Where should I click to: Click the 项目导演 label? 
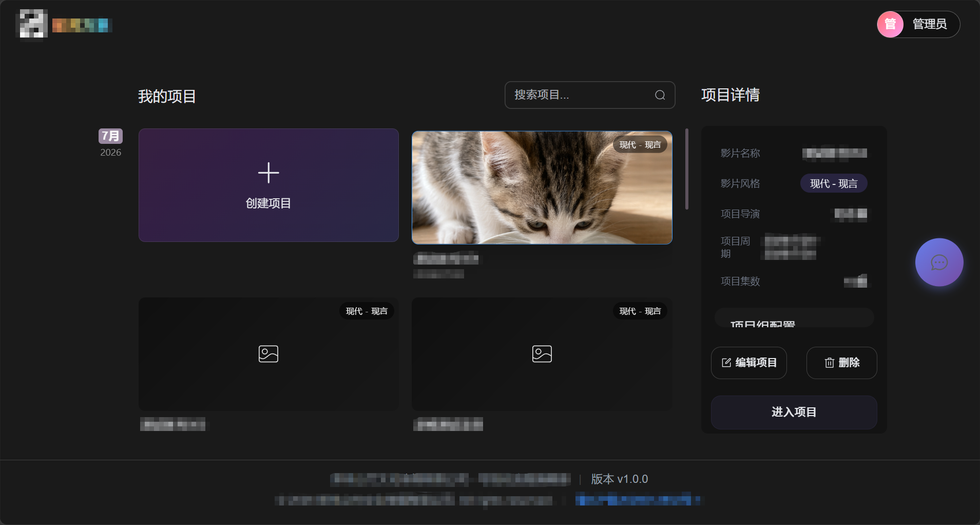click(740, 214)
